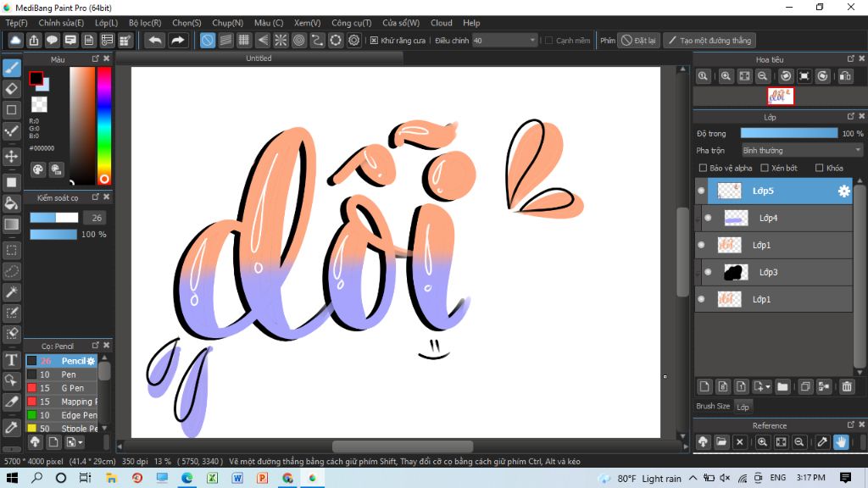Click the rainbow hue color bar
This screenshot has height=488, width=868.
point(104,125)
